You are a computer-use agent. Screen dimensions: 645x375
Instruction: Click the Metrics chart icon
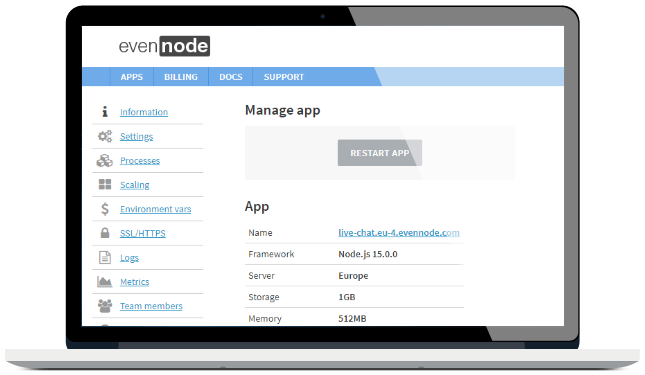pos(104,282)
